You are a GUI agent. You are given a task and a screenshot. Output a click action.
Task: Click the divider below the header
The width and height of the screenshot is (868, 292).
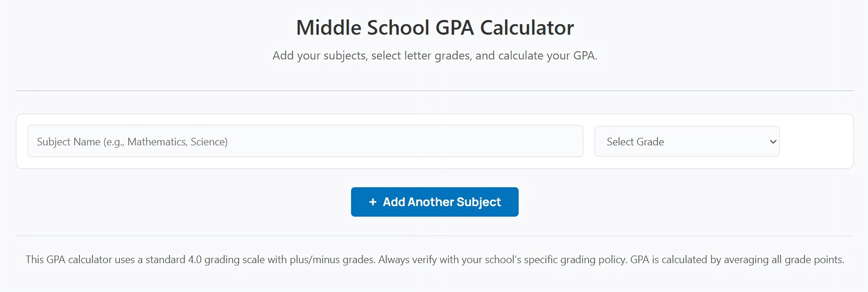[434, 90]
